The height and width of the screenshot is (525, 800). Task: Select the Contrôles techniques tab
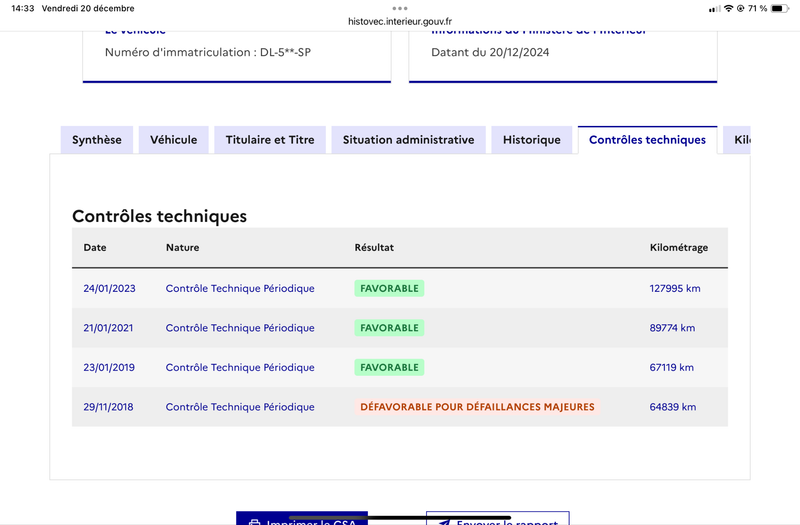tap(647, 140)
